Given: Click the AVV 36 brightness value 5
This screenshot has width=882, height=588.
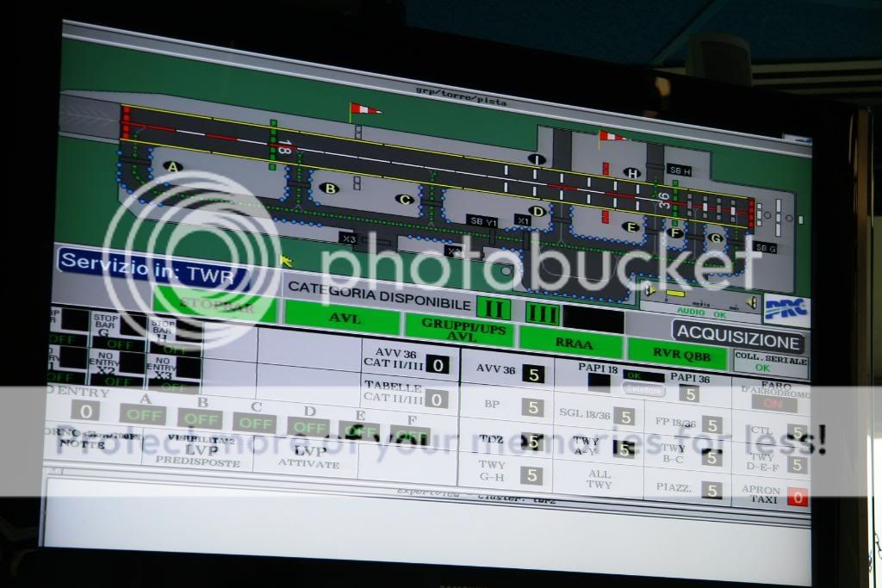Looking at the screenshot, I should pos(534,374).
